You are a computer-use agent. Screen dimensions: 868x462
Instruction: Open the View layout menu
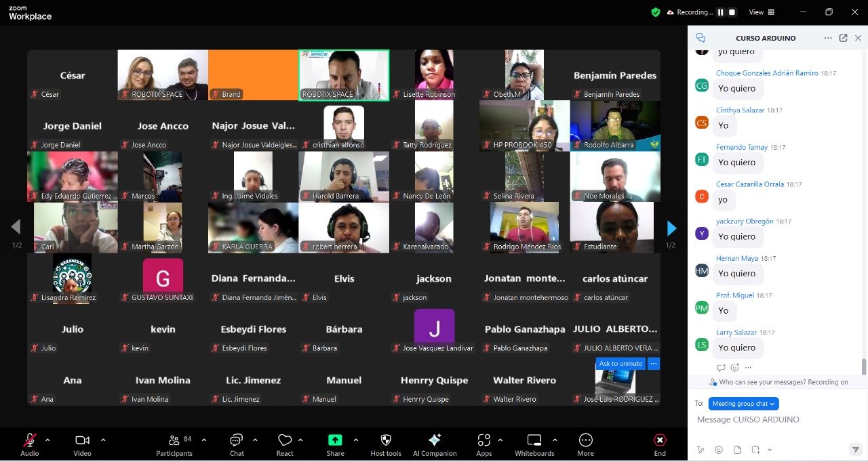pos(761,12)
